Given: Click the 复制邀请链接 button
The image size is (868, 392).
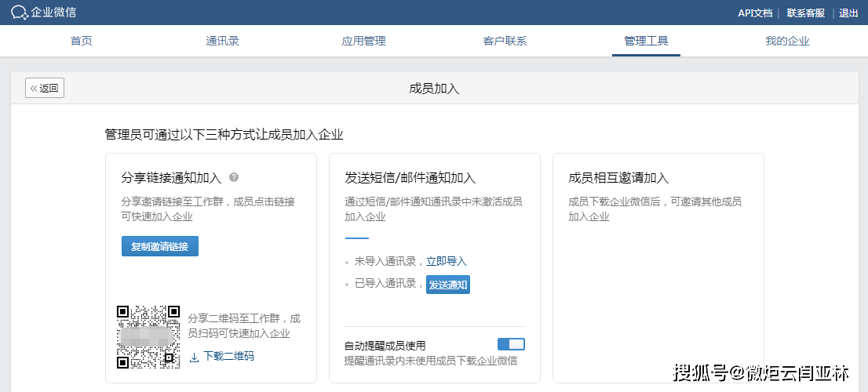Looking at the screenshot, I should tap(160, 246).
